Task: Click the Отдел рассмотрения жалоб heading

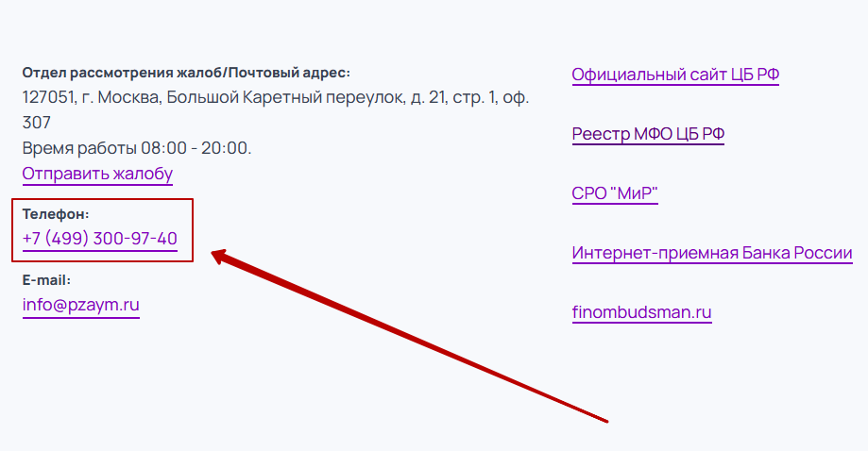Action: (x=186, y=72)
